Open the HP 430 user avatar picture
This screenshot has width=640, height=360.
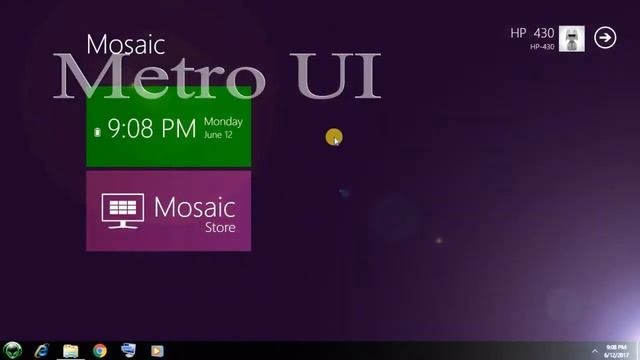(x=571, y=39)
